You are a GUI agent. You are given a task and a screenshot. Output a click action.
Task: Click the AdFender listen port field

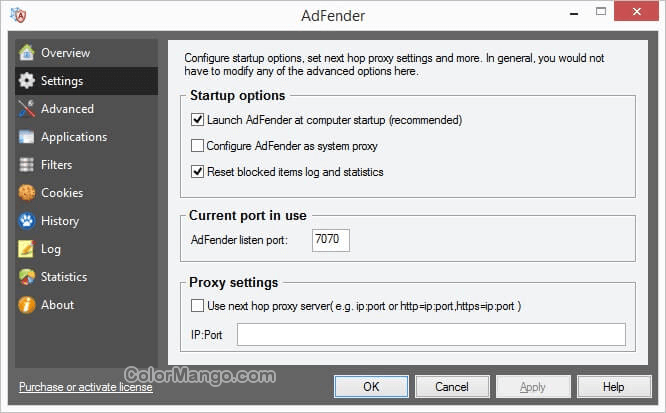pos(331,240)
